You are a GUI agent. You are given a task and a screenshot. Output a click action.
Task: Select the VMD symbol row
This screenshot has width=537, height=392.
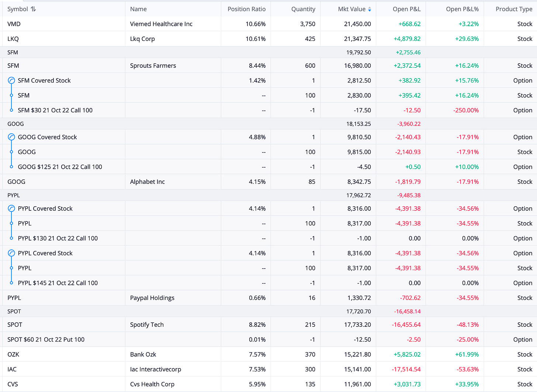[x=14, y=24]
